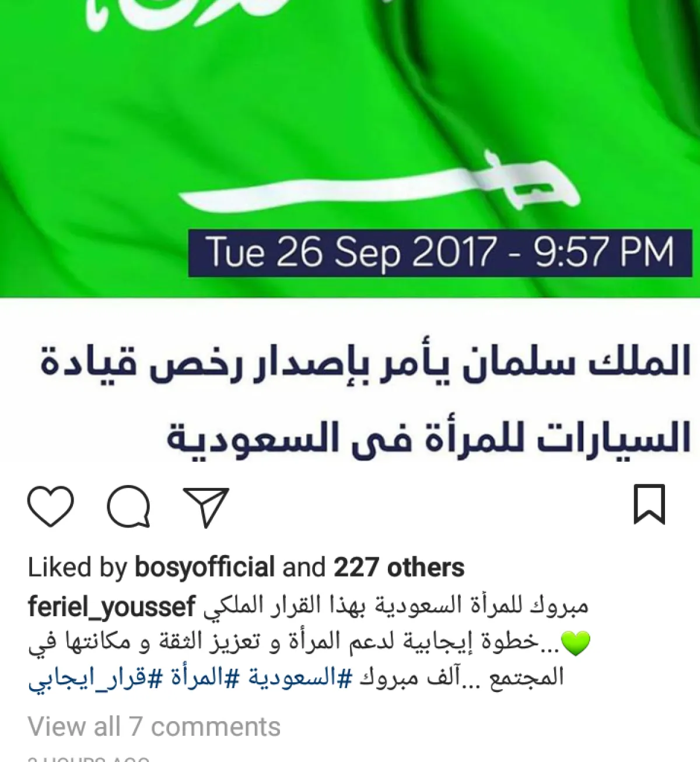Tap the green Saudi flag post image
The height and width of the screenshot is (762, 700).
pos(350,149)
